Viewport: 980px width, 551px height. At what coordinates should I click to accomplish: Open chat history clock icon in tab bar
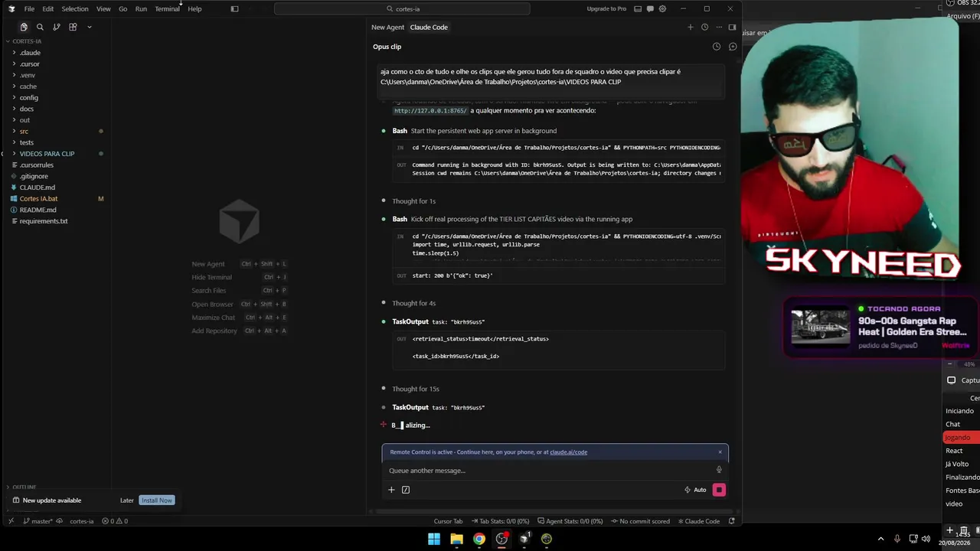pos(704,27)
